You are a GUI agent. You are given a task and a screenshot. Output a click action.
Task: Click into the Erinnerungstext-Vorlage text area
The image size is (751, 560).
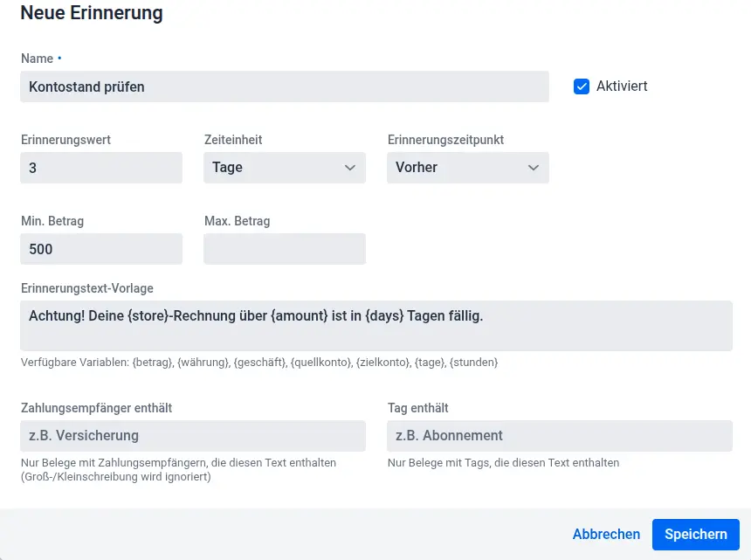tap(375, 326)
